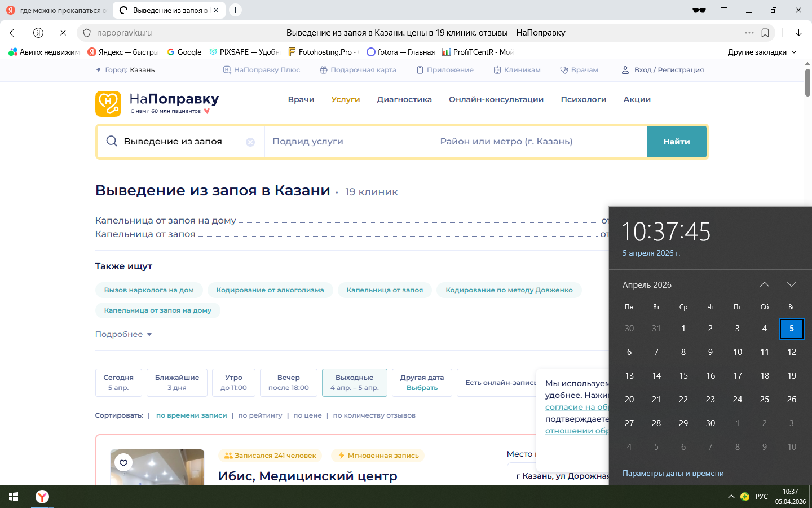Image resolution: width=812 pixels, height=508 pixels.
Task: Add clinic to favorites with heart icon
Action: point(123,463)
